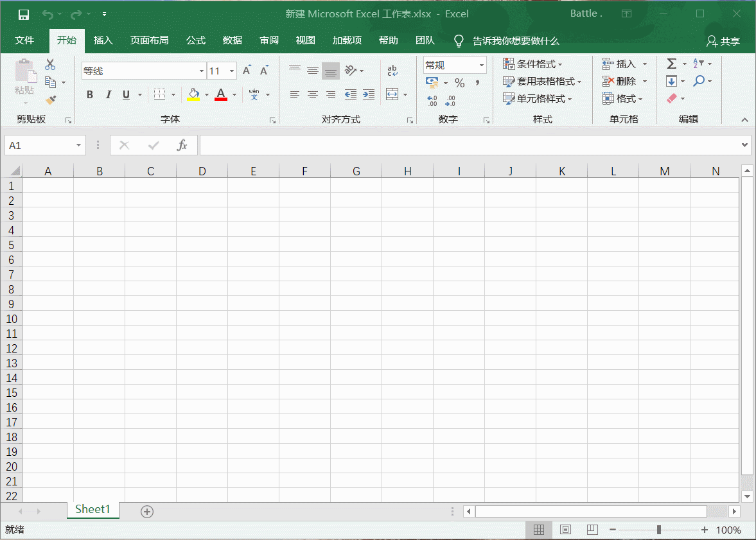
Task: Expand the number format dropdown showing 常规
Action: click(x=481, y=65)
